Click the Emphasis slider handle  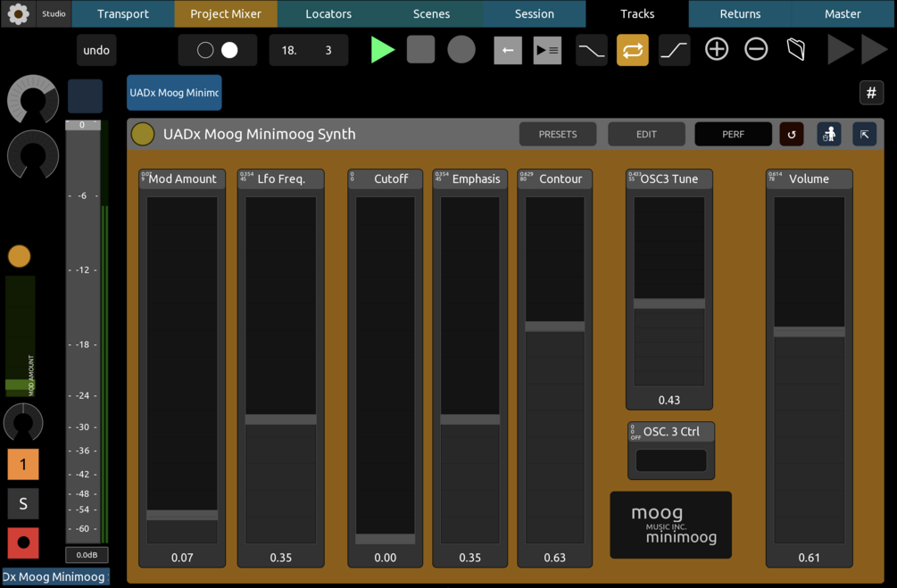469,419
